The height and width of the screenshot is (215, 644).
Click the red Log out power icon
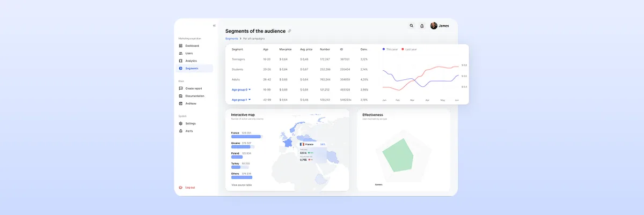[x=181, y=187]
